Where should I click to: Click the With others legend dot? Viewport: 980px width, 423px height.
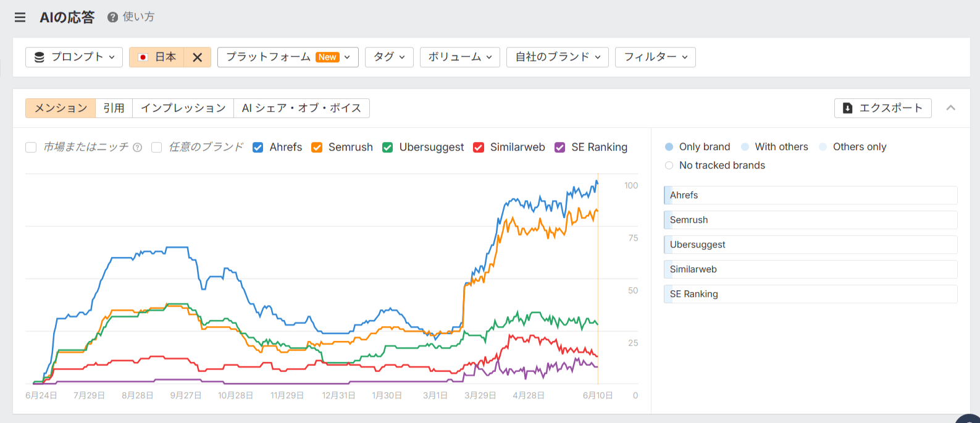pyautogui.click(x=745, y=147)
